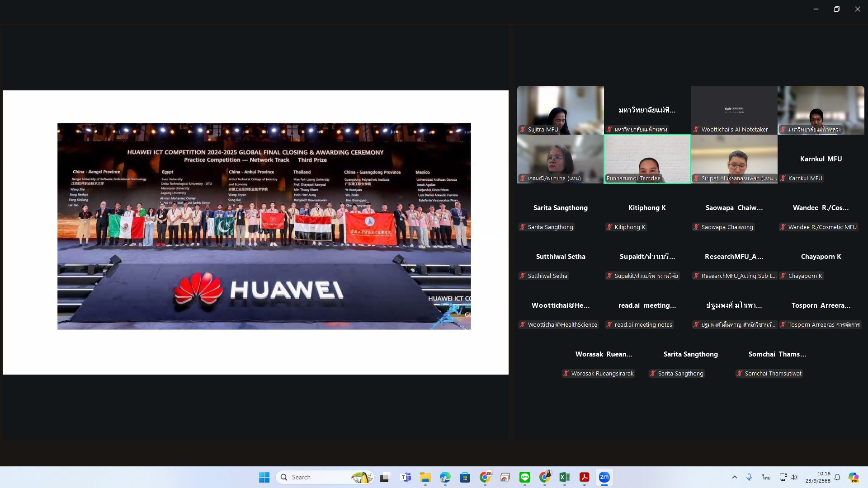Select Sujitra MFU video tile
868x488 pixels.
(x=560, y=109)
